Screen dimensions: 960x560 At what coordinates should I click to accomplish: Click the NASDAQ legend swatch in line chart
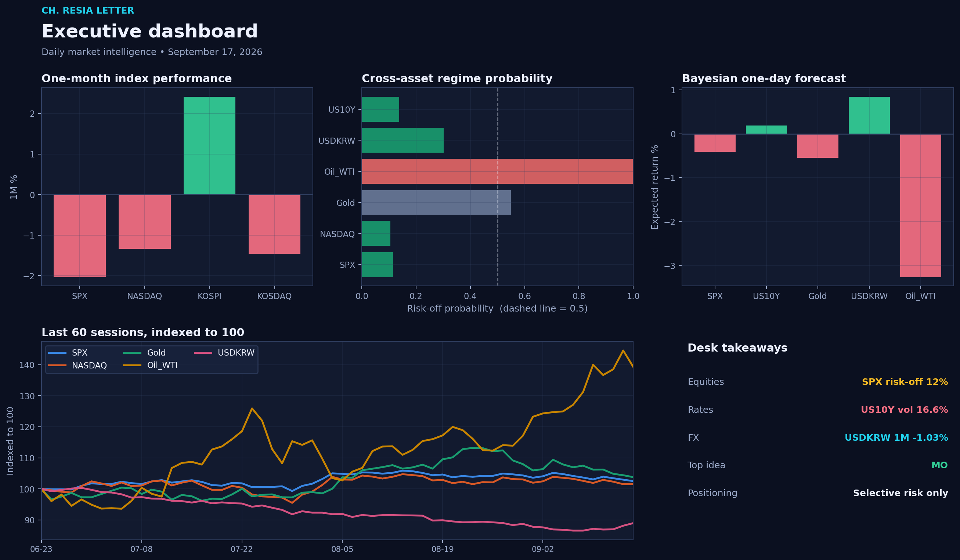coord(57,366)
